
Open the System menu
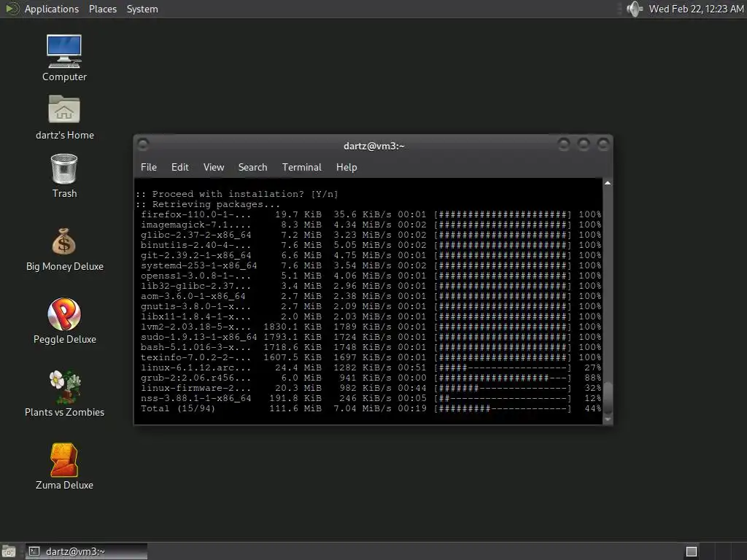pos(142,9)
